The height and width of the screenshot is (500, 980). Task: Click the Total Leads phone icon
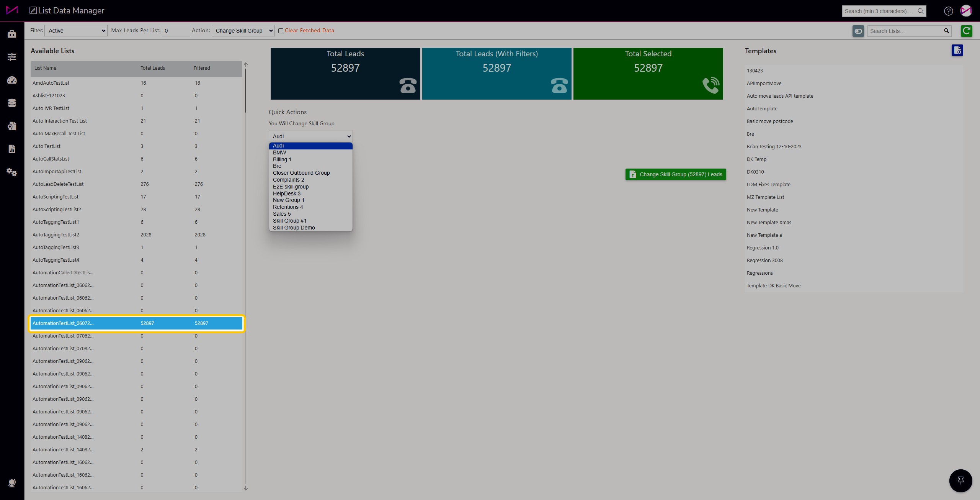pyautogui.click(x=408, y=85)
